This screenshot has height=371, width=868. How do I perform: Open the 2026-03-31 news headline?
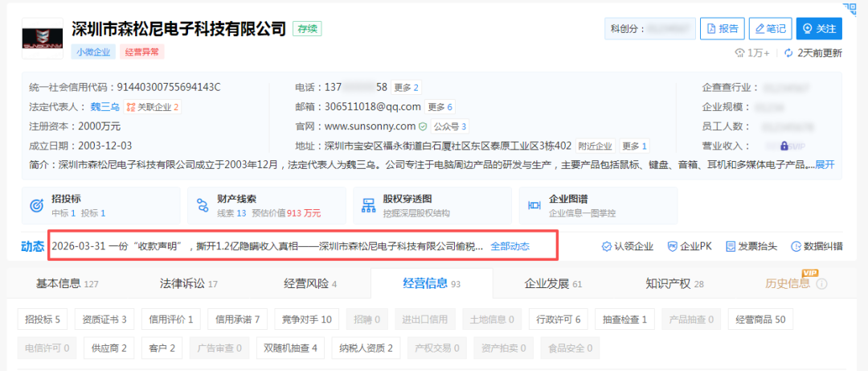268,246
